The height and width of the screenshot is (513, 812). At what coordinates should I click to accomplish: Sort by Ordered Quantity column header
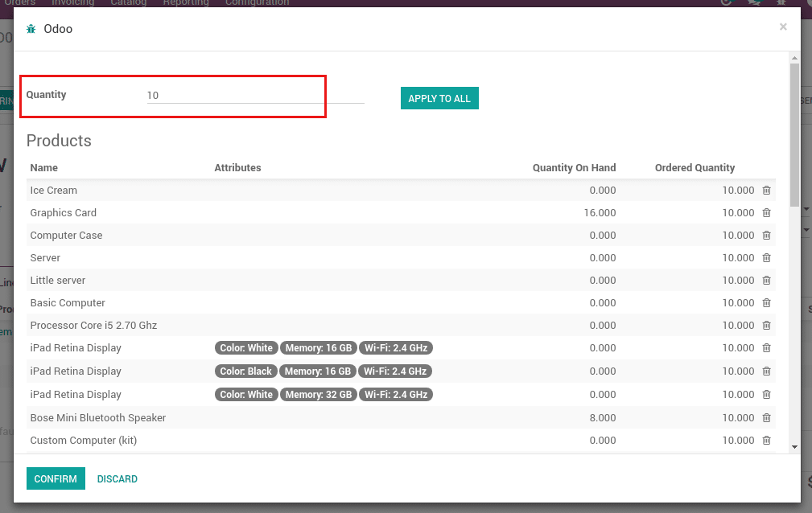coord(695,168)
